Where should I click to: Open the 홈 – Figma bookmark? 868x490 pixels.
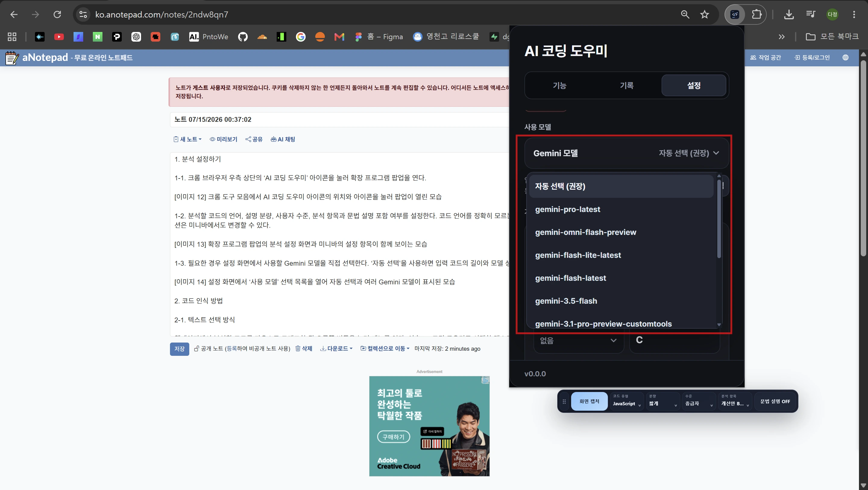(x=379, y=37)
